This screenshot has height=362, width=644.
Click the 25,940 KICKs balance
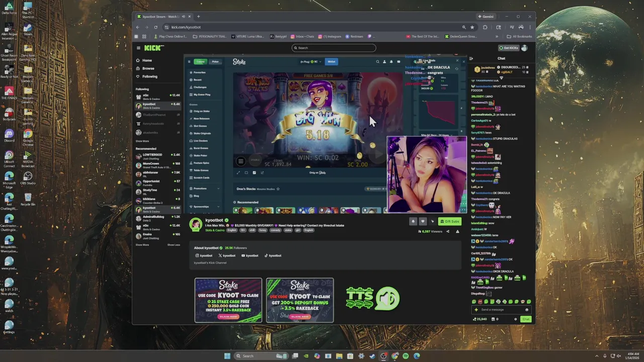480,319
